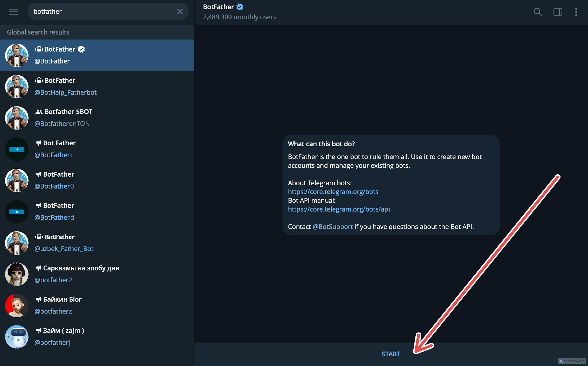Click the @botfather2 username text
This screenshot has height=366, width=588.
click(53, 280)
